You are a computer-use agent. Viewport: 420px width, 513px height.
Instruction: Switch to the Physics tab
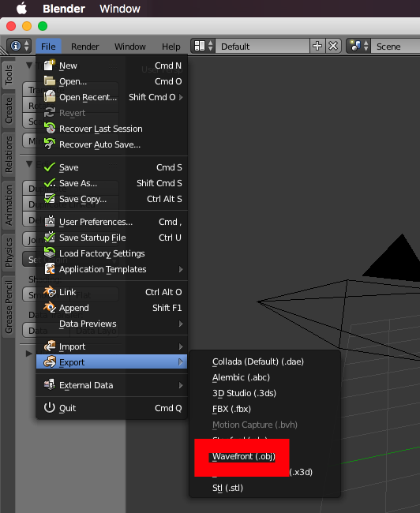9,253
